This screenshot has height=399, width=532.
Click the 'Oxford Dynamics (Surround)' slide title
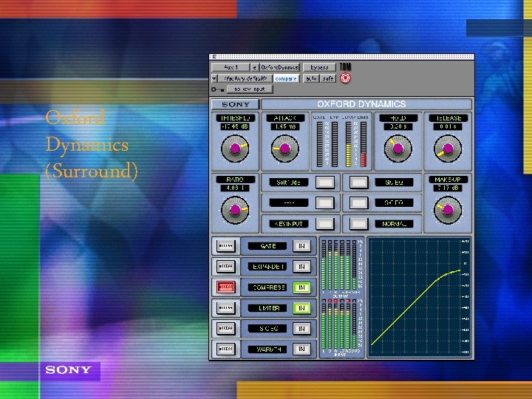(92, 145)
